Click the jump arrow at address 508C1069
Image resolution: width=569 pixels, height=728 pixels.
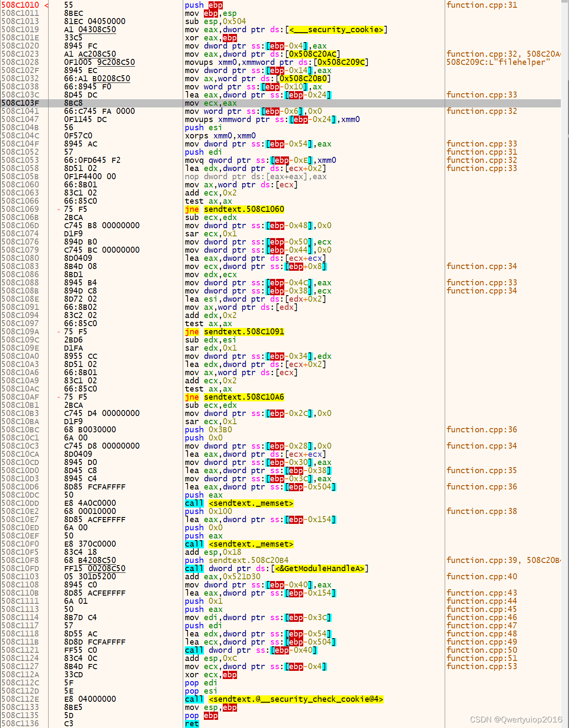[58, 209]
